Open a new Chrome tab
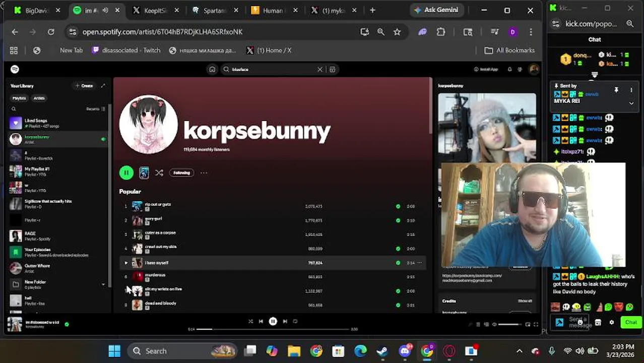This screenshot has height=363, width=644. pos(372,10)
